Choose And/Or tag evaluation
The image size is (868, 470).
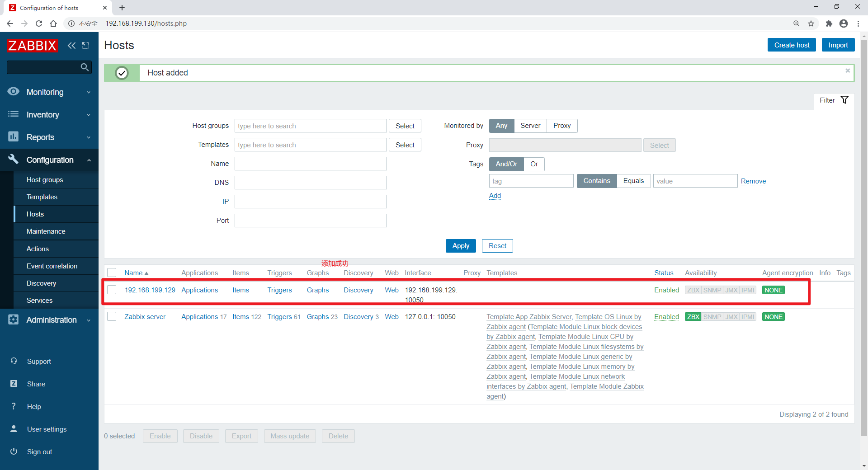pyautogui.click(x=506, y=164)
